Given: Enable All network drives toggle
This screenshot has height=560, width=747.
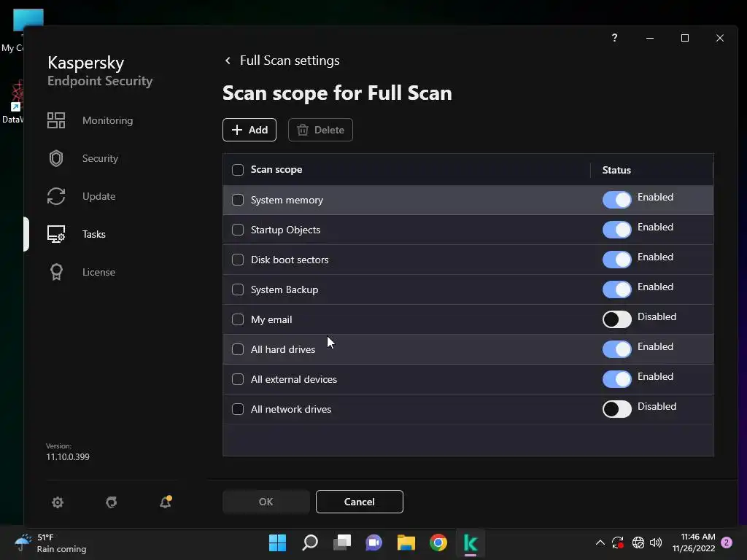Looking at the screenshot, I should (x=617, y=409).
